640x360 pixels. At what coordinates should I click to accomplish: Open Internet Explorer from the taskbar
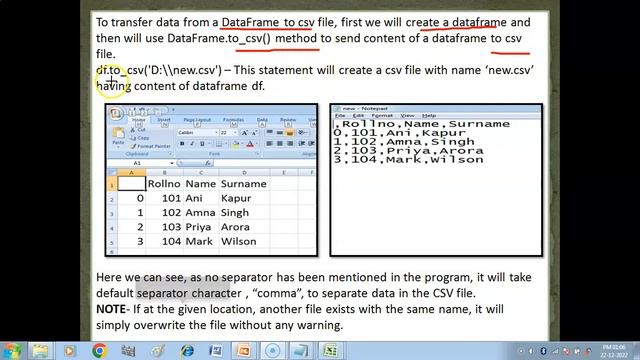[x=187, y=351]
